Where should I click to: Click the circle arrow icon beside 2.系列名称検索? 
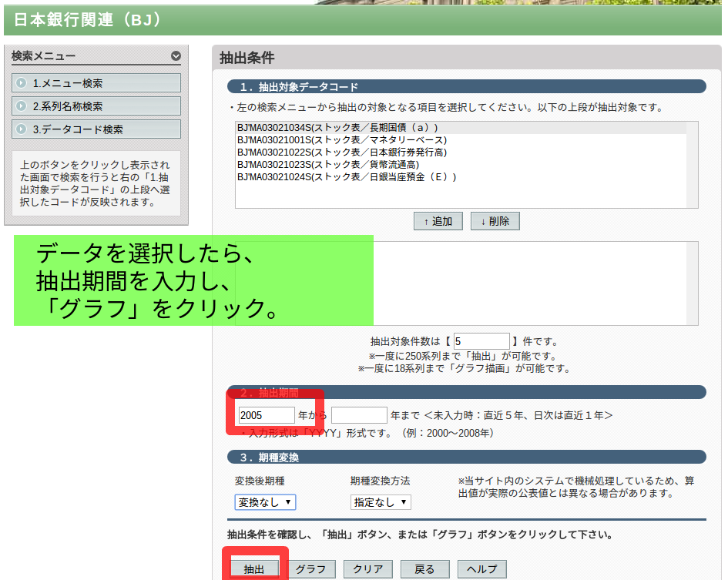(21, 106)
